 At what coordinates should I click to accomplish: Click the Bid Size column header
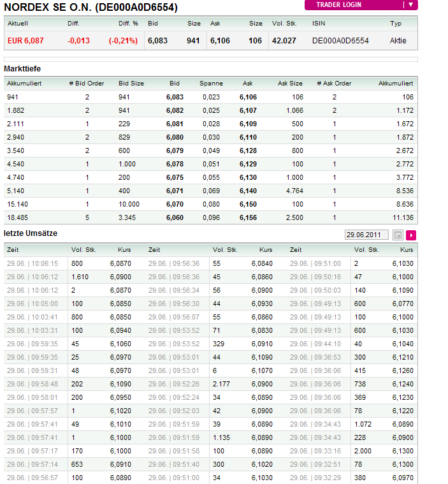click(x=131, y=84)
